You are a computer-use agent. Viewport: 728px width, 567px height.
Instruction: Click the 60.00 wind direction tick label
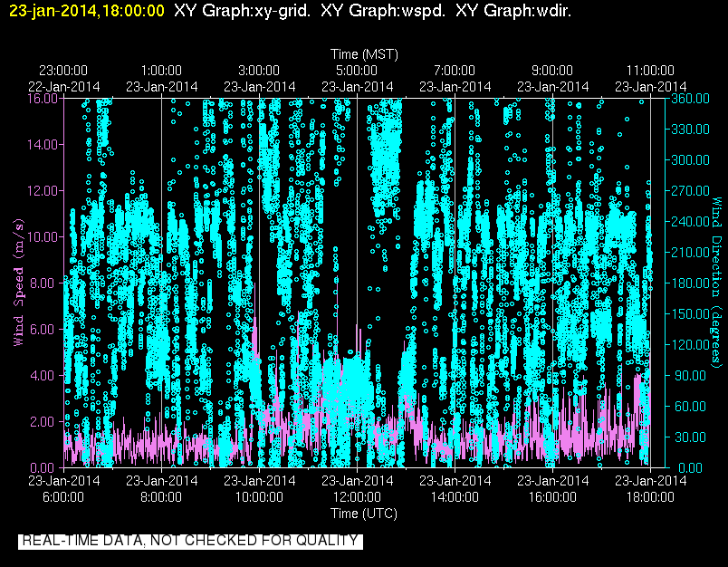click(x=690, y=407)
